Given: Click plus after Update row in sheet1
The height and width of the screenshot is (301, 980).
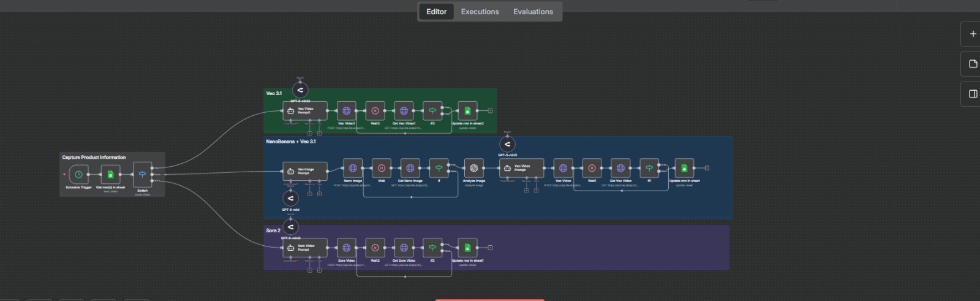Looking at the screenshot, I should click(x=490, y=248).
